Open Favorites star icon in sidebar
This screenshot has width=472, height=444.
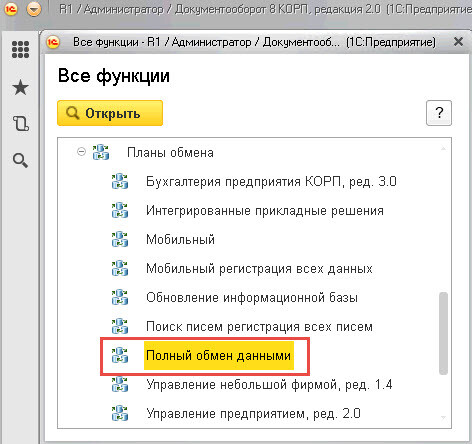coord(20,87)
